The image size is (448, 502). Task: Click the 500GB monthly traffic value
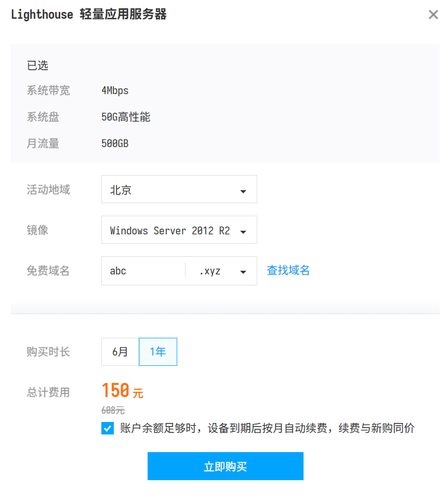tap(115, 143)
